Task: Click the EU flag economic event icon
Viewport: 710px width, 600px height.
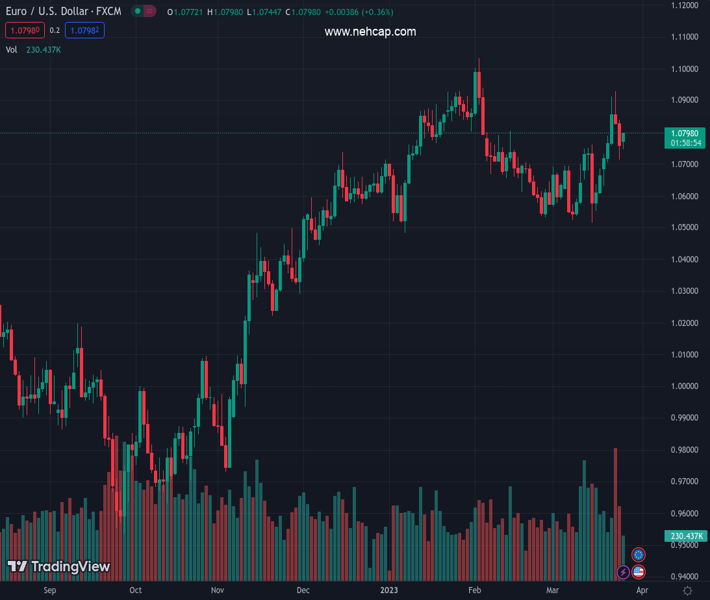Action: point(638,554)
